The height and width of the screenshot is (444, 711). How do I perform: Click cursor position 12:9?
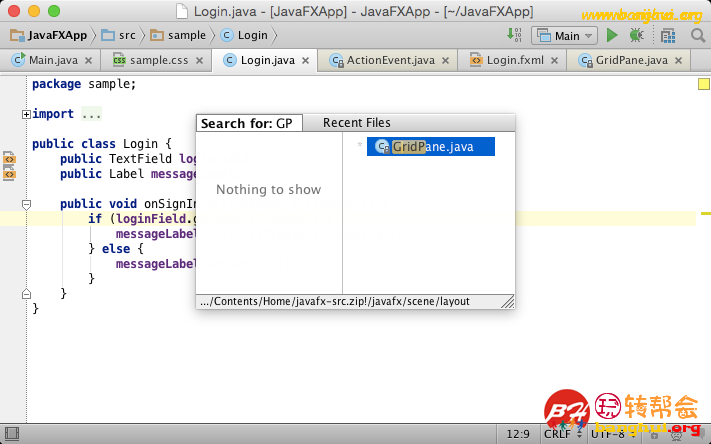518,434
